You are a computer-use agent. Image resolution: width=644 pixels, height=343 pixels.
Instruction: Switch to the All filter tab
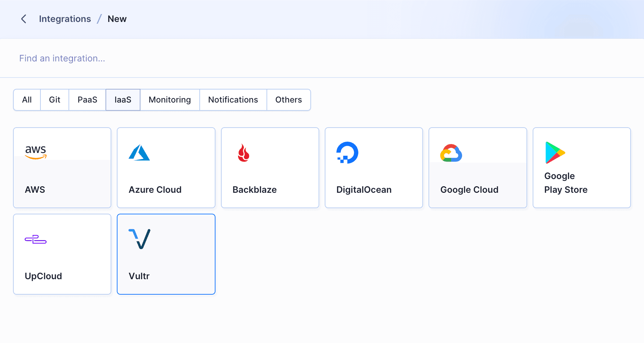click(x=27, y=100)
